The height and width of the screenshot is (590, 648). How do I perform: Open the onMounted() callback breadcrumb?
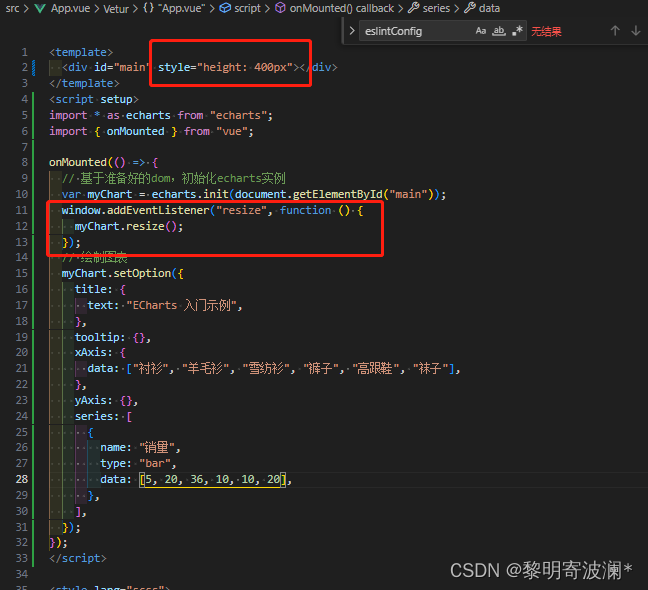pos(342,8)
